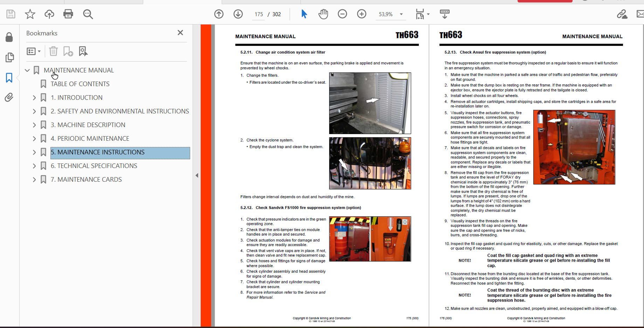This screenshot has width=644, height=328.
Task: Go to previous page with up arrow
Action: [x=219, y=14]
